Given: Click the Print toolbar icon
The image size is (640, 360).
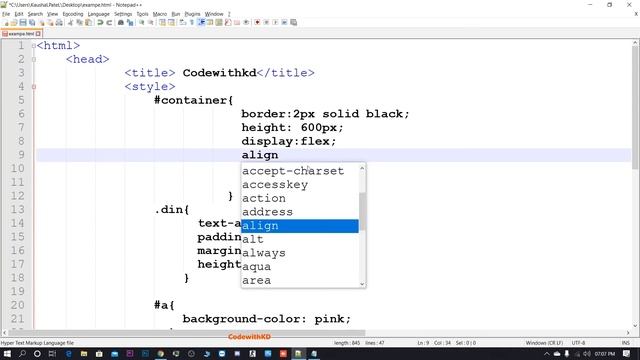Looking at the screenshot, I should pos(59,22).
